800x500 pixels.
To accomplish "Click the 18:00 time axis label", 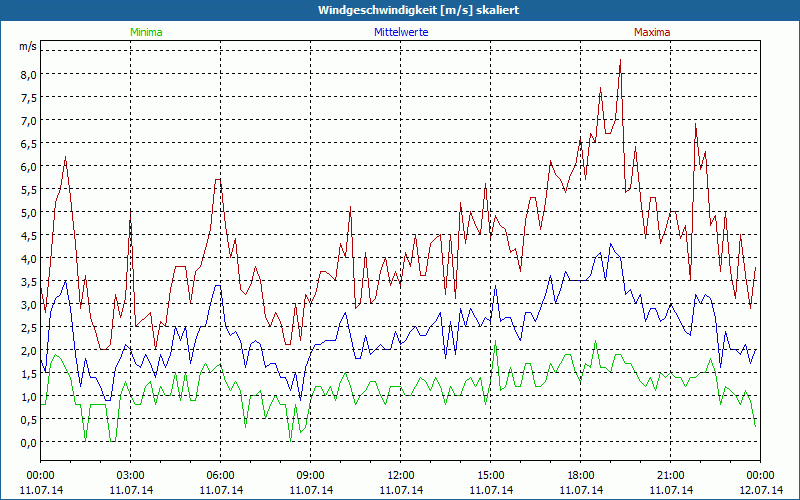I will (581, 476).
